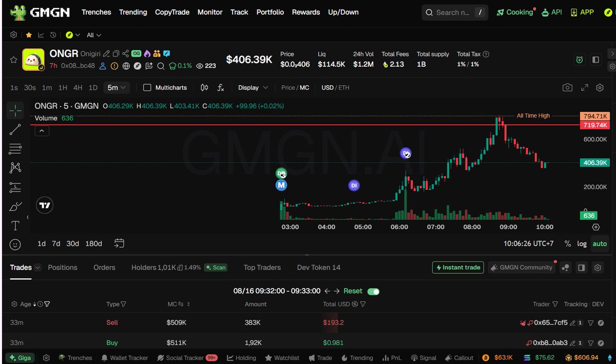Click the Bitcoin price ticker icon
This screenshot has width=616, height=364.
[x=486, y=358]
